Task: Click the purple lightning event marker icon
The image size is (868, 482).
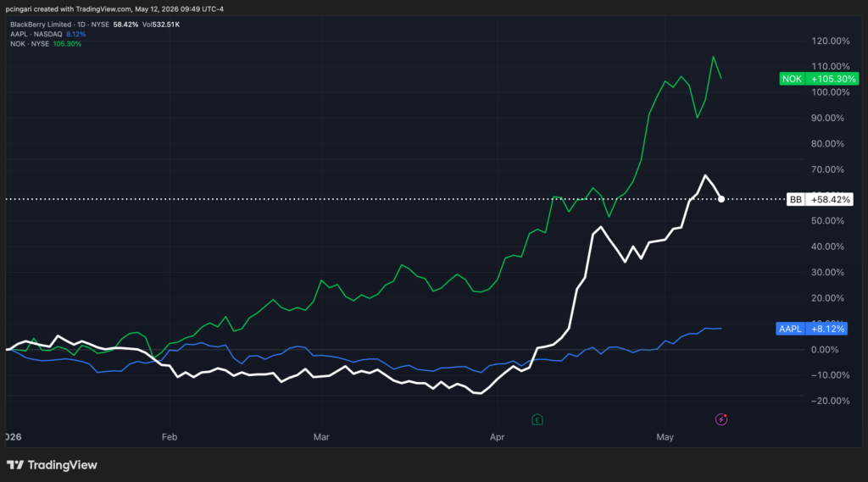Action: click(721, 419)
